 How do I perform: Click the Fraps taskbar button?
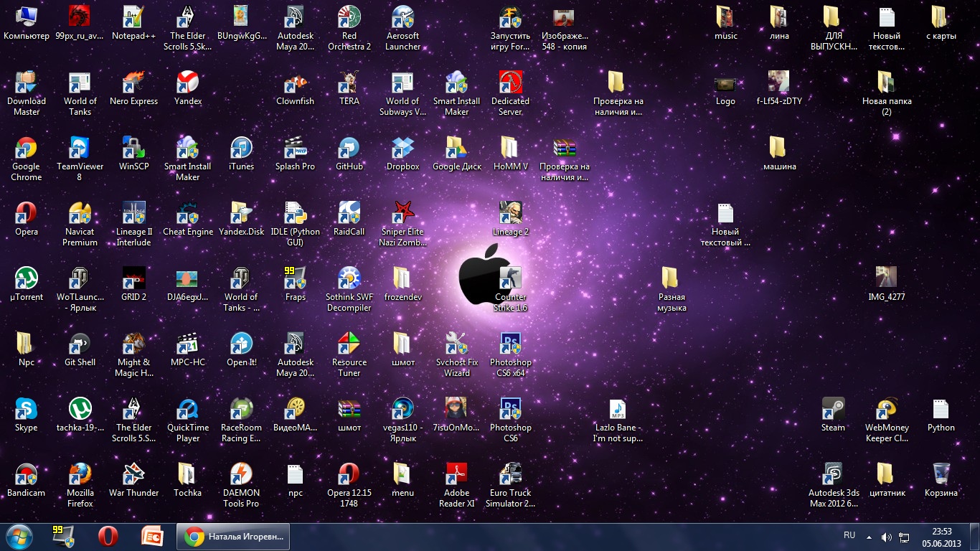point(63,537)
